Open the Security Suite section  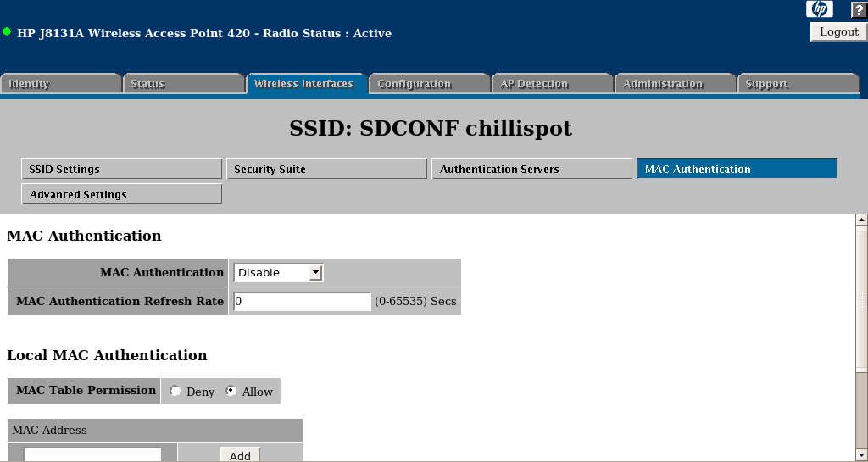point(326,170)
